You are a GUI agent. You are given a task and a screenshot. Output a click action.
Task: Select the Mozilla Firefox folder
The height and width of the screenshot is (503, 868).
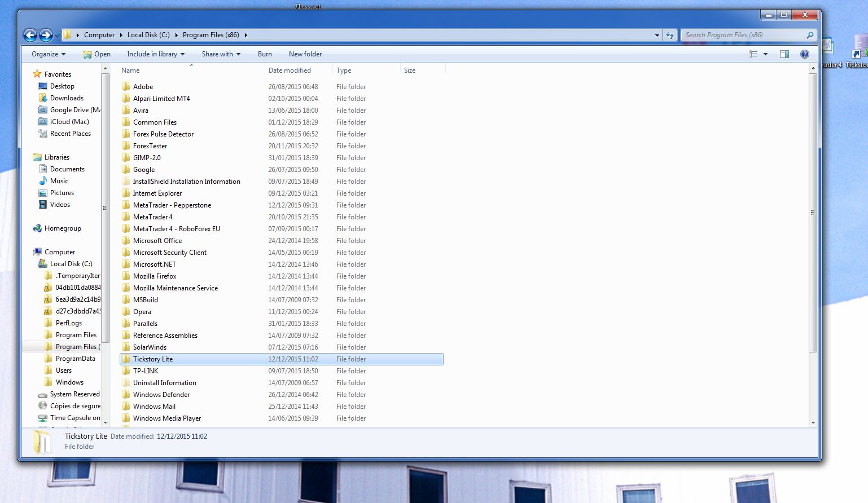pos(155,276)
